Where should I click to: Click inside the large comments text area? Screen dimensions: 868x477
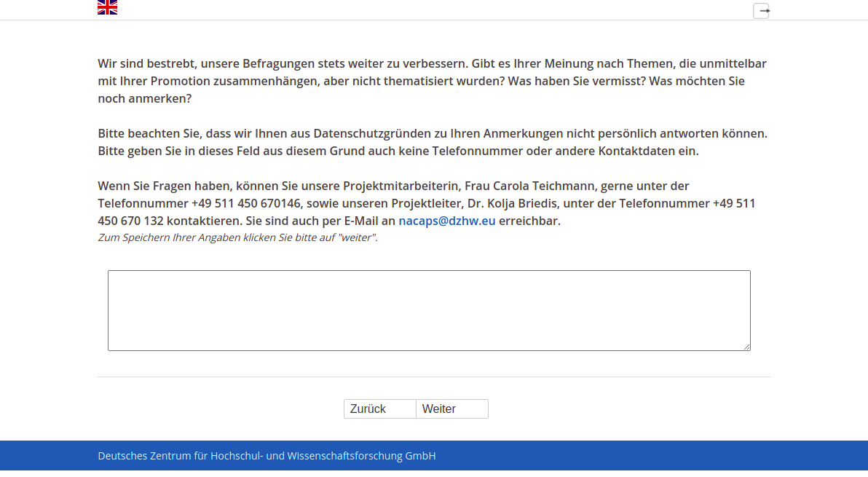point(429,310)
